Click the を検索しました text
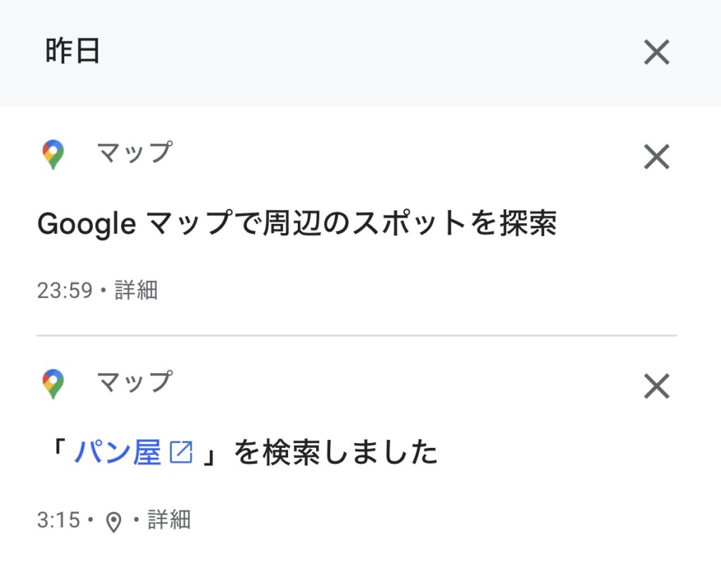721x588 pixels. [336, 453]
